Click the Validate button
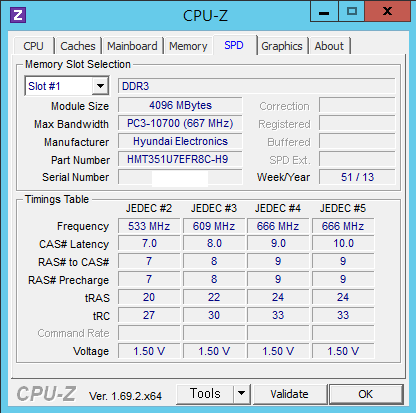The image size is (416, 413). pos(289,394)
